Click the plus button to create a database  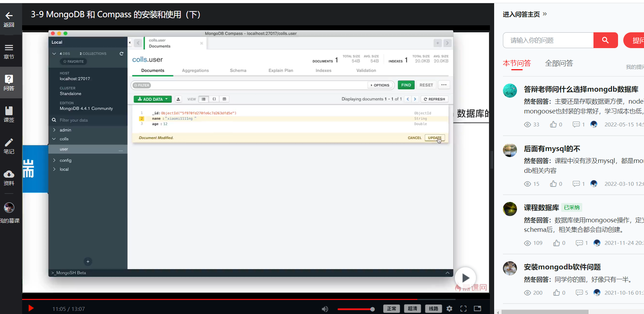coord(88,261)
